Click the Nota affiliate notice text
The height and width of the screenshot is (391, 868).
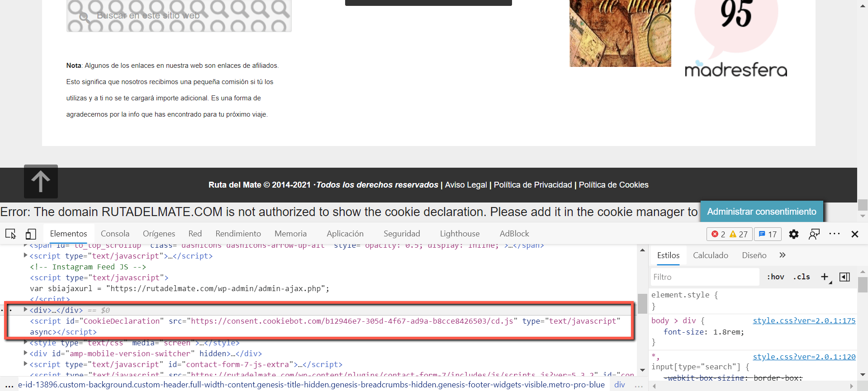[x=172, y=90]
